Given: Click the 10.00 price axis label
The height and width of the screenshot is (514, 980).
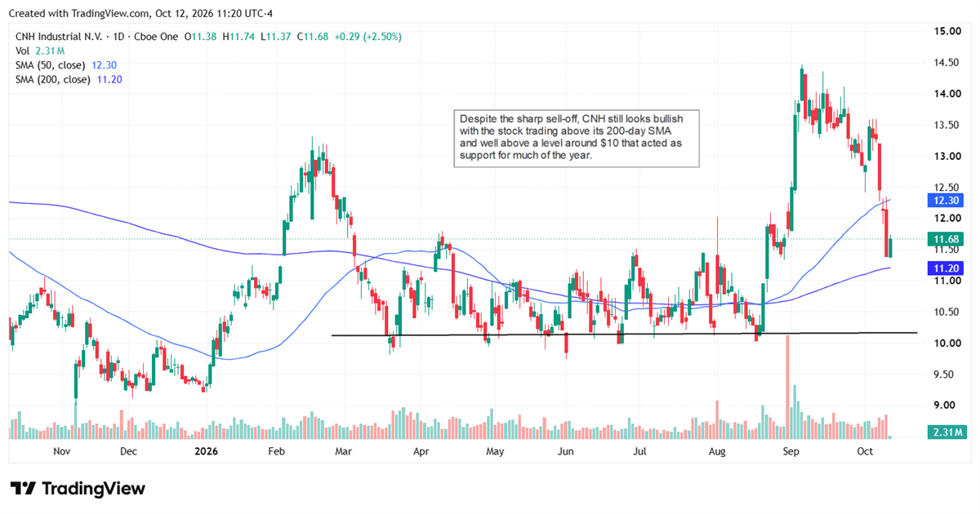Looking at the screenshot, I should (947, 343).
